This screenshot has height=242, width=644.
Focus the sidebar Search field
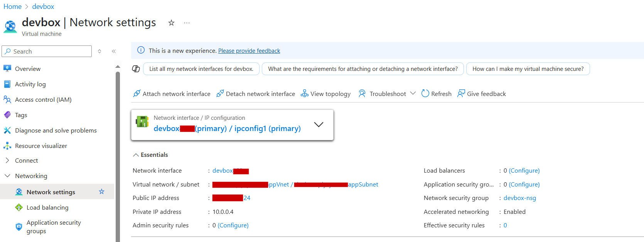47,51
